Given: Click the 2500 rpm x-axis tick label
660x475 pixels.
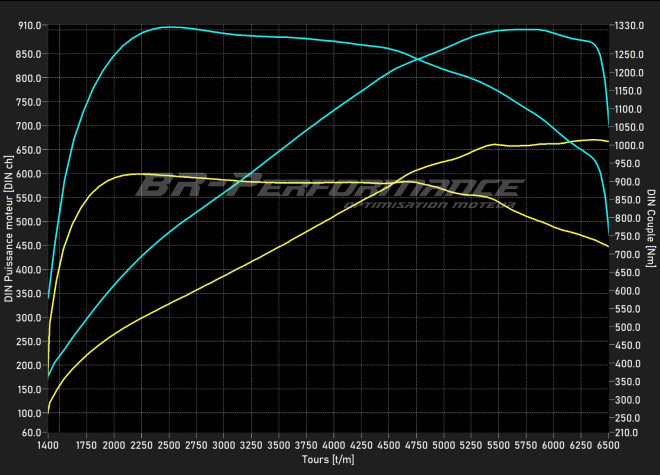Looking at the screenshot, I should point(168,446).
